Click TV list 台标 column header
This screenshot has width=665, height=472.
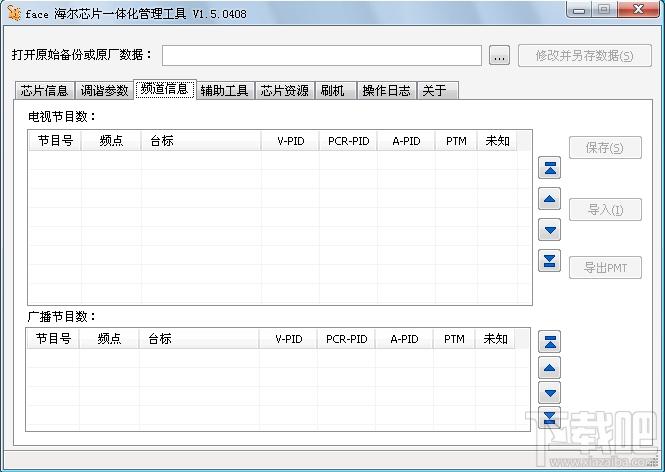point(201,141)
